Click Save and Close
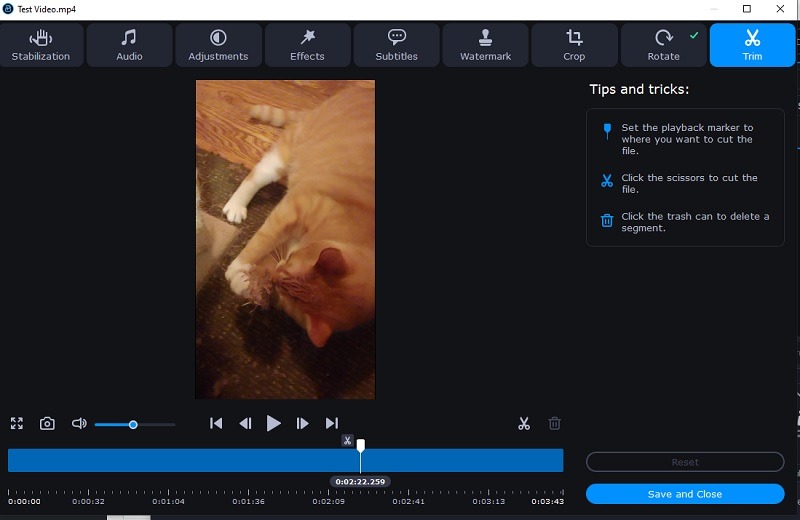 [x=685, y=494]
